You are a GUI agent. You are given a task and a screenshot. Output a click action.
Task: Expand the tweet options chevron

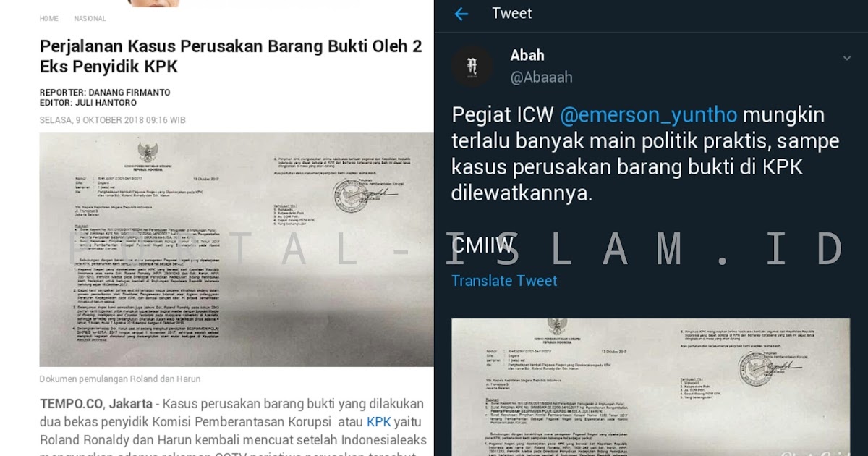846,57
